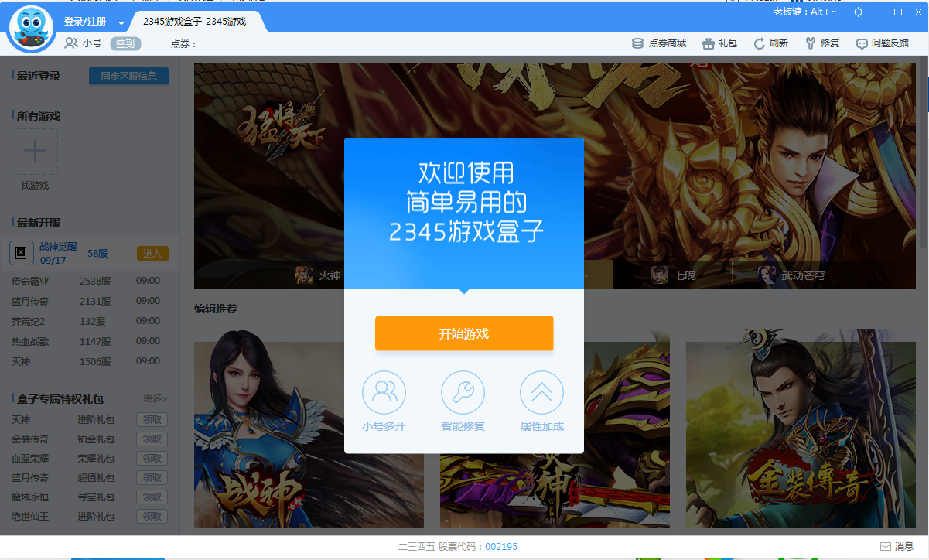929x560 pixels.
Task: Click the 找游戏 plus tile
Action: pos(35,152)
